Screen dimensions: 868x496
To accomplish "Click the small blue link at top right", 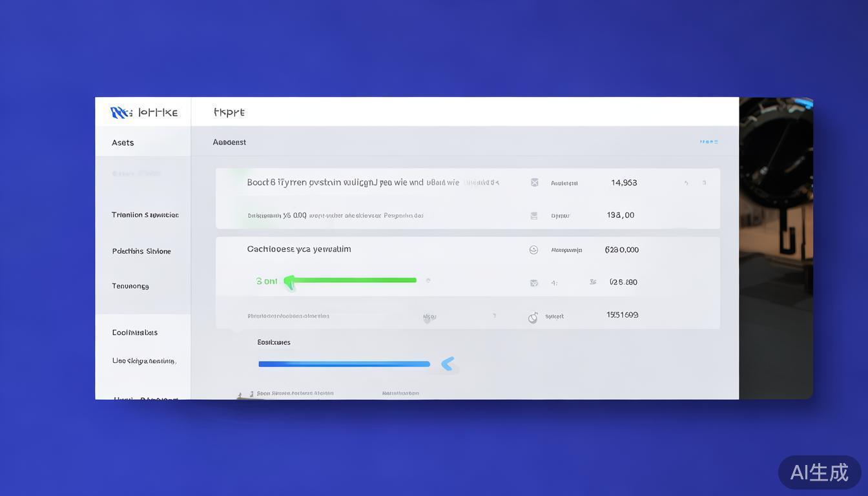I will 708,142.
